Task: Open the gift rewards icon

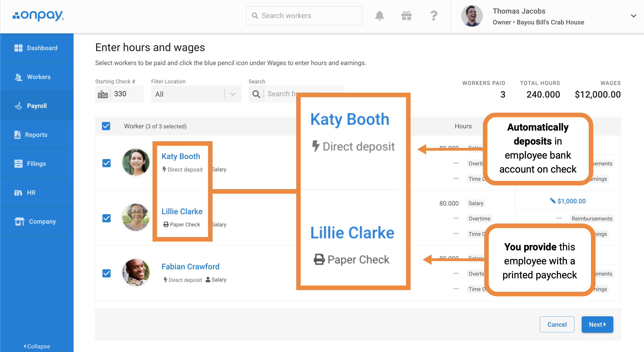Action: [x=406, y=16]
